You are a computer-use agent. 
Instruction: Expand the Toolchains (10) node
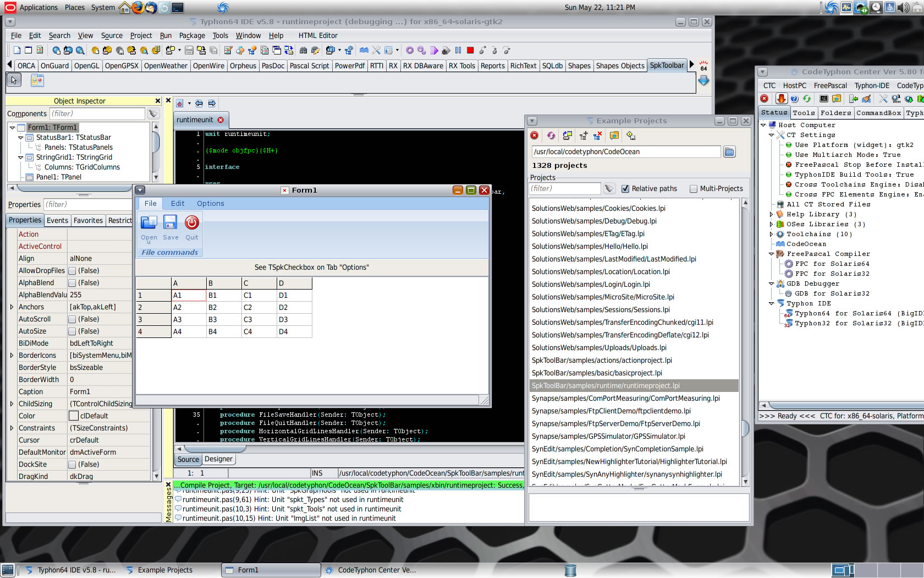point(771,235)
